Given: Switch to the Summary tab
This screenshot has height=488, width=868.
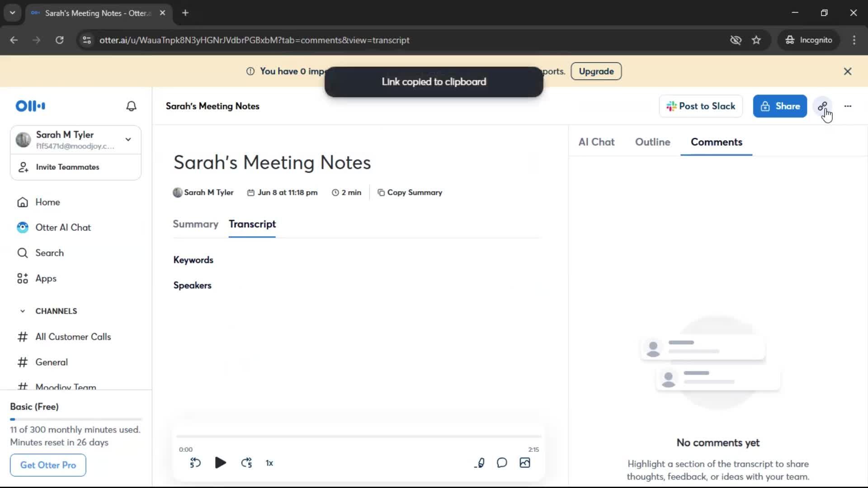Looking at the screenshot, I should [195, 224].
